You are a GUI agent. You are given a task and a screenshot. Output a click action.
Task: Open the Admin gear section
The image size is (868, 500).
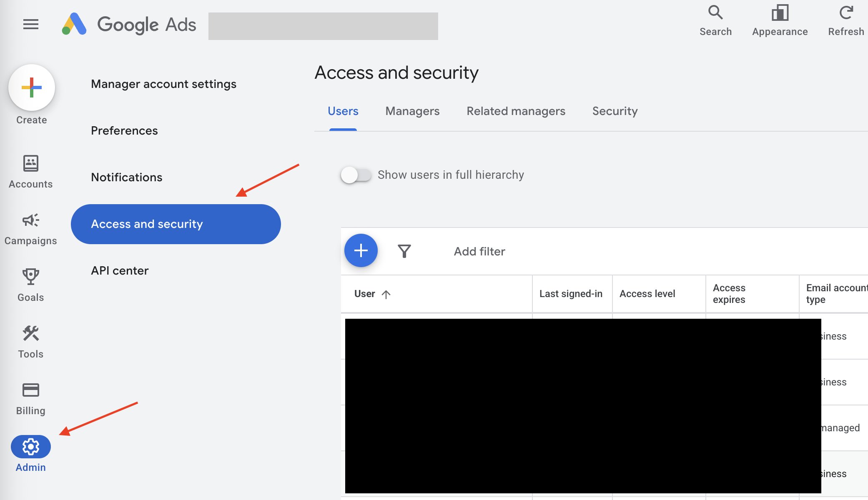31,453
